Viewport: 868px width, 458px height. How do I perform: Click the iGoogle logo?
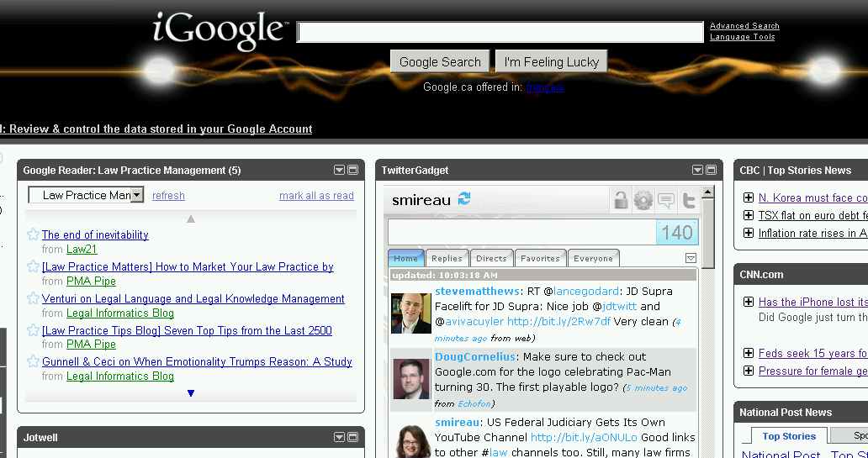[220, 30]
